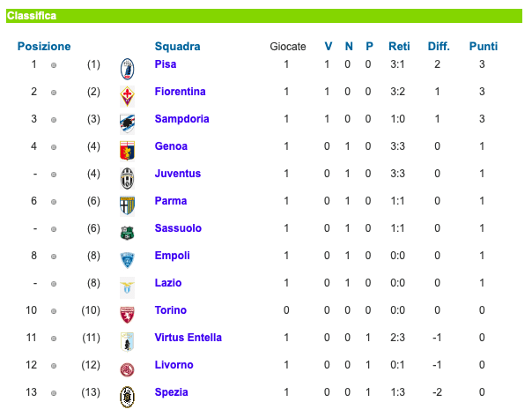Screen dimensions: 532x417
Task: Click the Genoa club crest icon
Action: point(128,150)
